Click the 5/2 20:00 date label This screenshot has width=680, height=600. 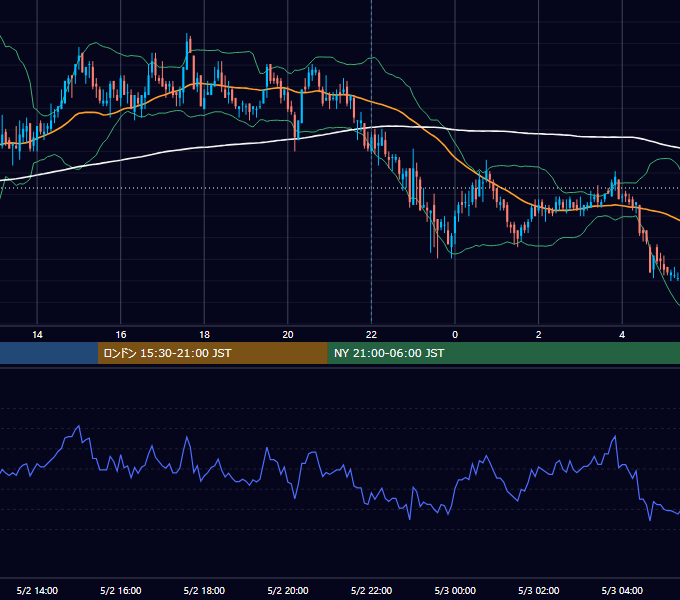pos(288,590)
